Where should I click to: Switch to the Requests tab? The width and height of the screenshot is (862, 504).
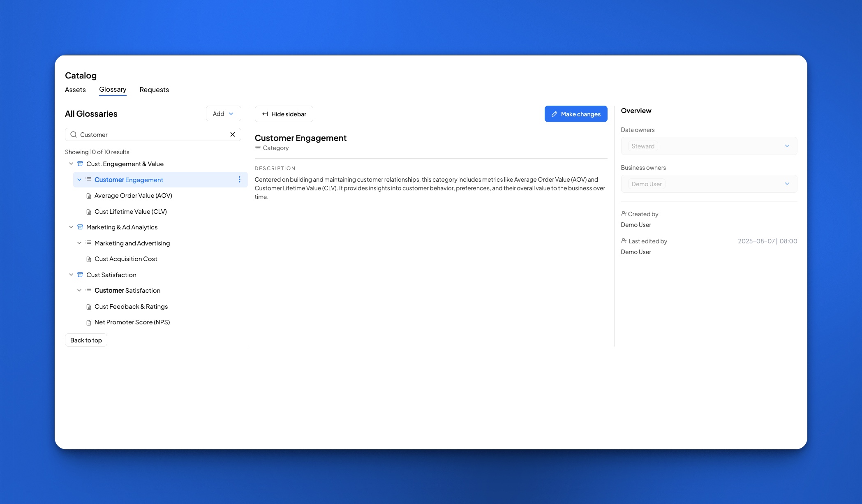pyautogui.click(x=154, y=90)
